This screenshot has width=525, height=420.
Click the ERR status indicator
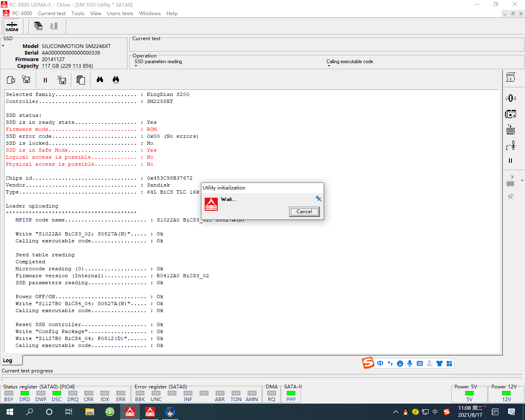121,393
